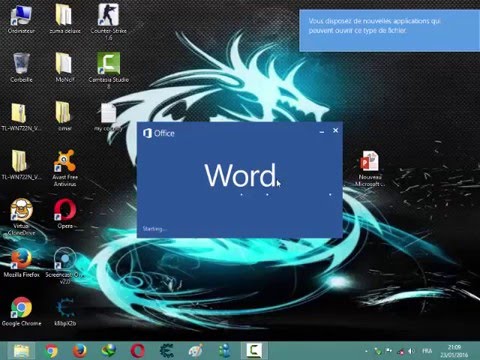Open the volume speaker tray icon

pyautogui.click(x=412, y=351)
